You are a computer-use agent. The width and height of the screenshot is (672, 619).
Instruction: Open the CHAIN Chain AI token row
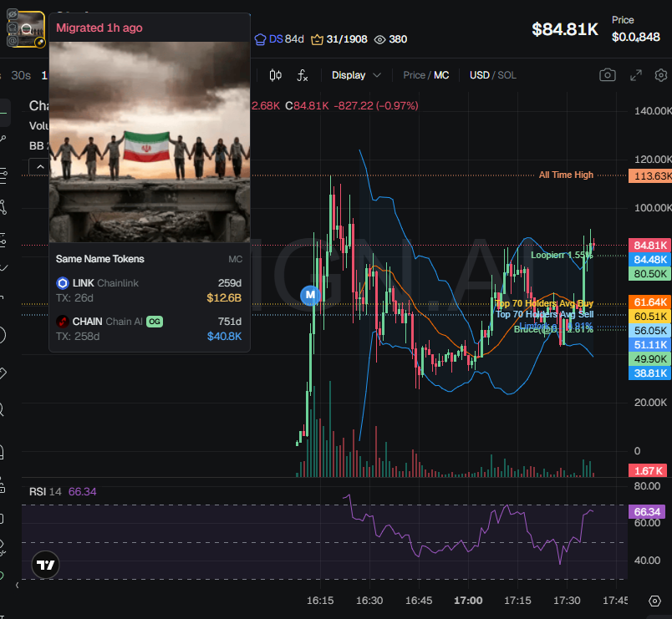(149, 328)
